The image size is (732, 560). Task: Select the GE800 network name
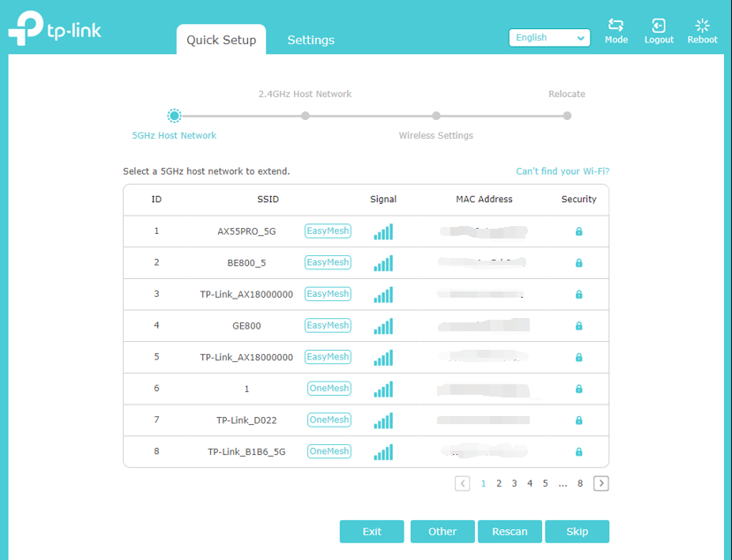(x=246, y=326)
